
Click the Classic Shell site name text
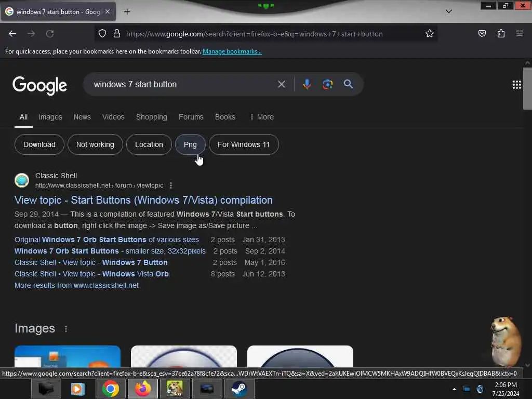coord(56,176)
